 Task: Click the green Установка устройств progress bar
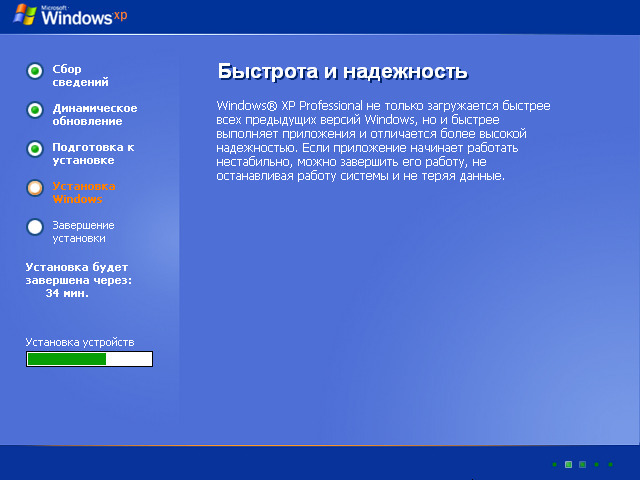tap(89, 359)
